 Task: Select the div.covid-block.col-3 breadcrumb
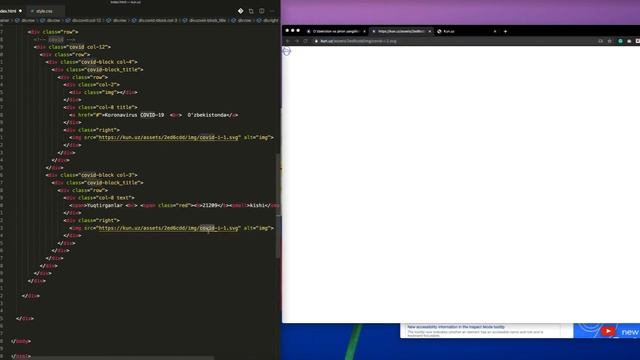coord(155,20)
